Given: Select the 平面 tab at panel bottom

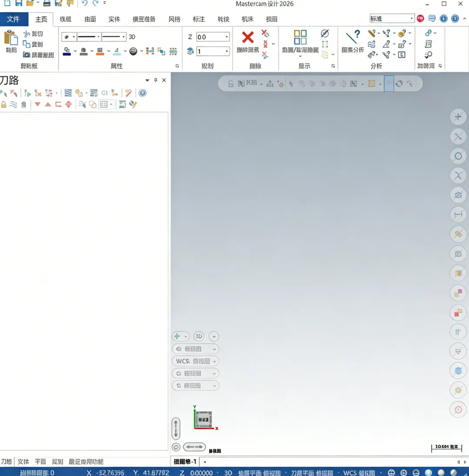Looking at the screenshot, I should [40, 461].
